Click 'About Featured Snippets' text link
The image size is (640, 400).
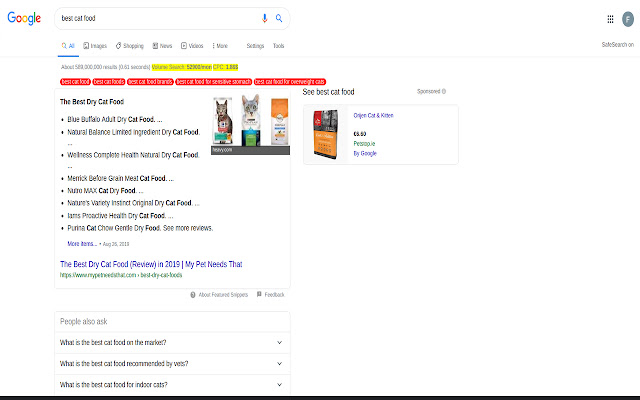223,295
